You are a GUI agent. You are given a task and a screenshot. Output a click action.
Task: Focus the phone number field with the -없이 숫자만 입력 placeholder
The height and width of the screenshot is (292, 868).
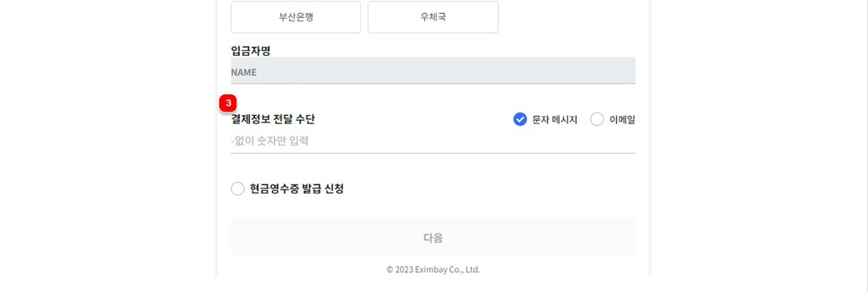(x=433, y=142)
